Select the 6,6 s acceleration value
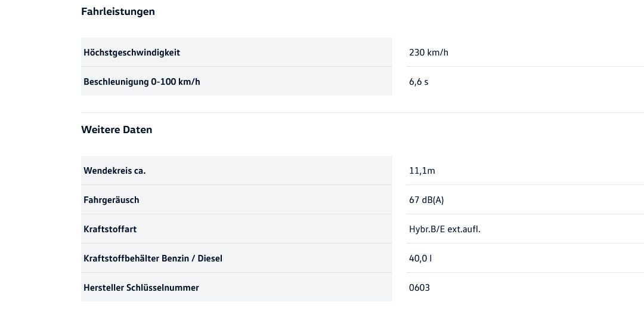 pos(419,82)
